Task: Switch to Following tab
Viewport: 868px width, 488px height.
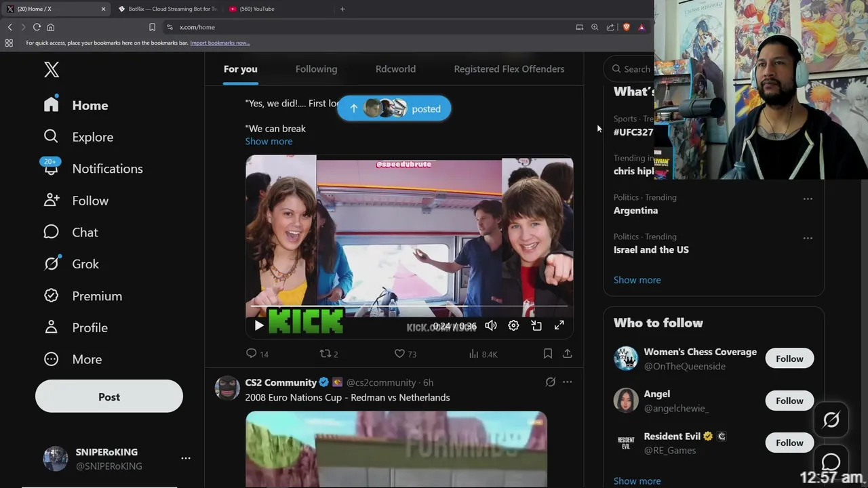Action: pos(316,68)
